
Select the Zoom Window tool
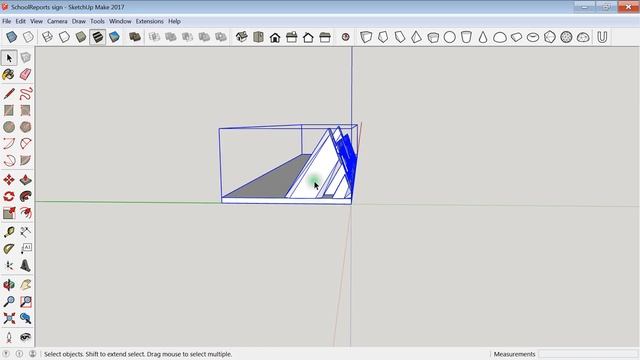tap(25, 301)
